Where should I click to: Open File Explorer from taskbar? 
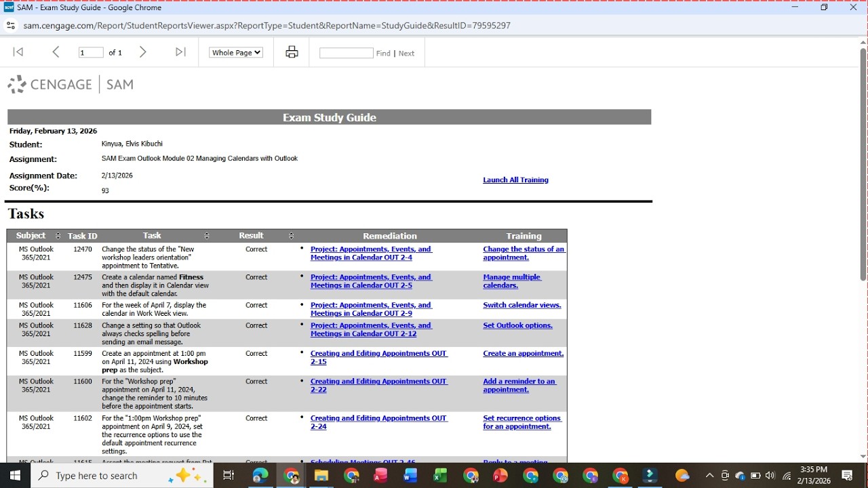pos(321,475)
